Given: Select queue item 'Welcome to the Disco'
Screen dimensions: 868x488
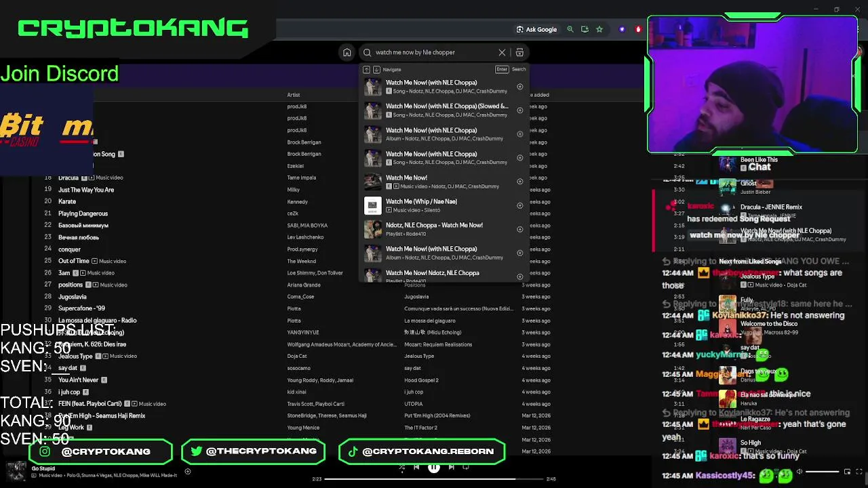Looking at the screenshot, I should 769,323.
